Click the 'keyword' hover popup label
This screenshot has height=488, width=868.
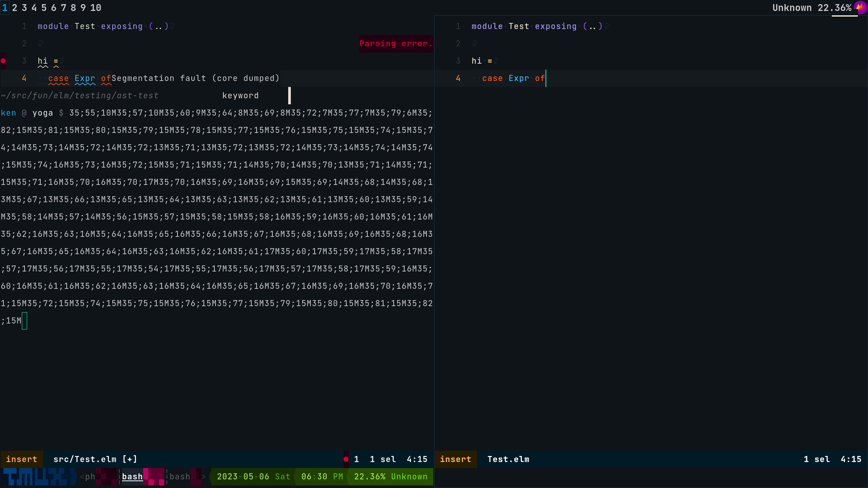pyautogui.click(x=240, y=96)
